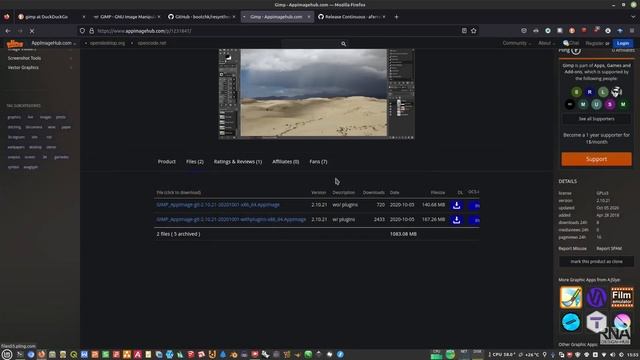Open the hexagon T app thumbnail
Viewport: 640px width, 360px height.
click(596, 322)
